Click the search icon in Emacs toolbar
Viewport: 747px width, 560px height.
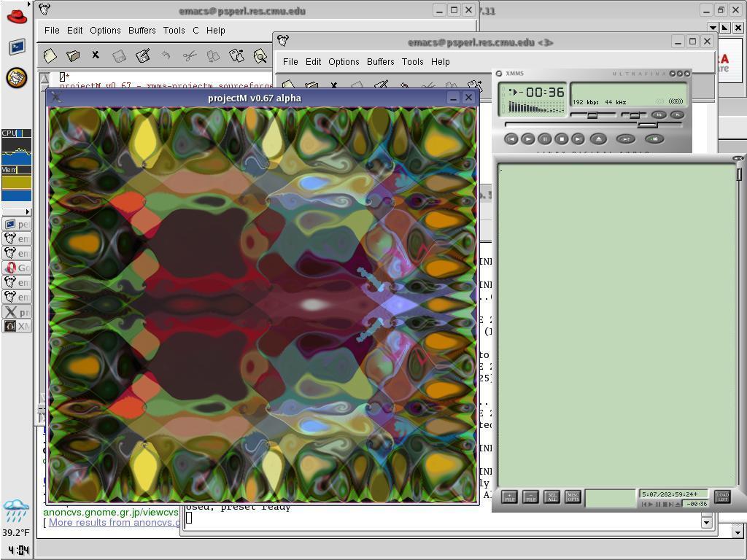click(260, 55)
